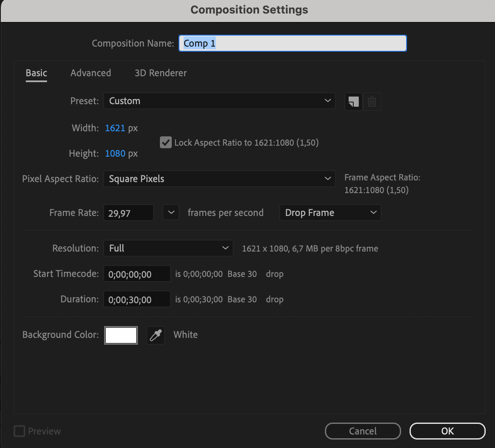Image resolution: width=495 pixels, height=448 pixels.
Task: Click the Width value 1621
Action: coord(115,128)
